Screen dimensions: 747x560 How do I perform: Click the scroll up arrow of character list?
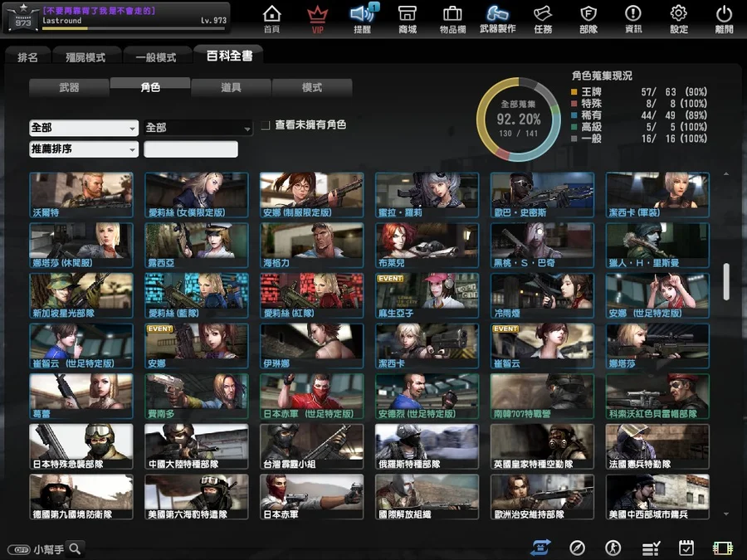(726, 174)
